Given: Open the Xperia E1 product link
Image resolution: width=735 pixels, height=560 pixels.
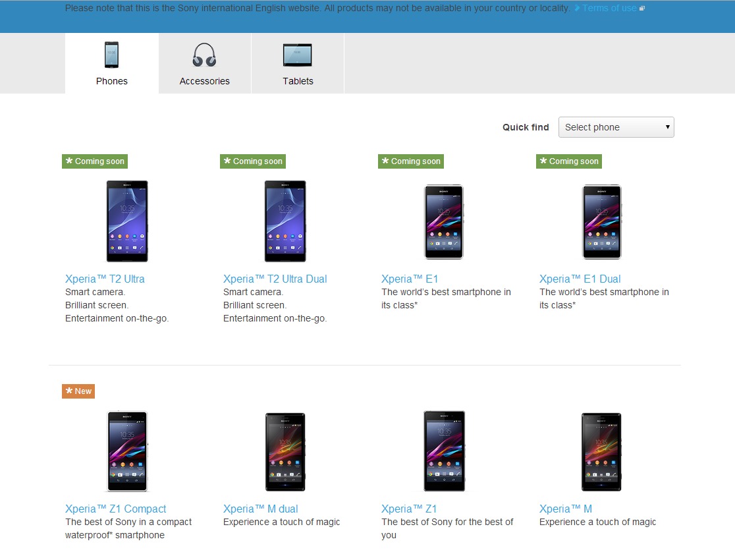Looking at the screenshot, I should (x=409, y=279).
